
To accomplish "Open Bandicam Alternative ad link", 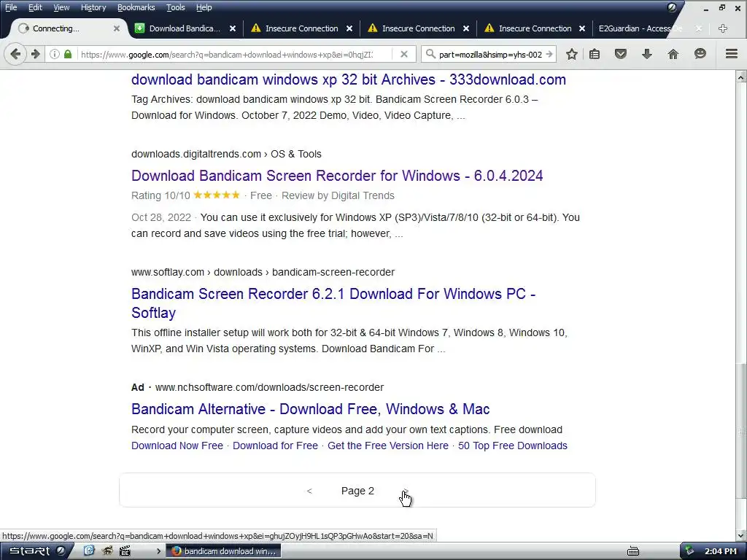I will tap(311, 409).
